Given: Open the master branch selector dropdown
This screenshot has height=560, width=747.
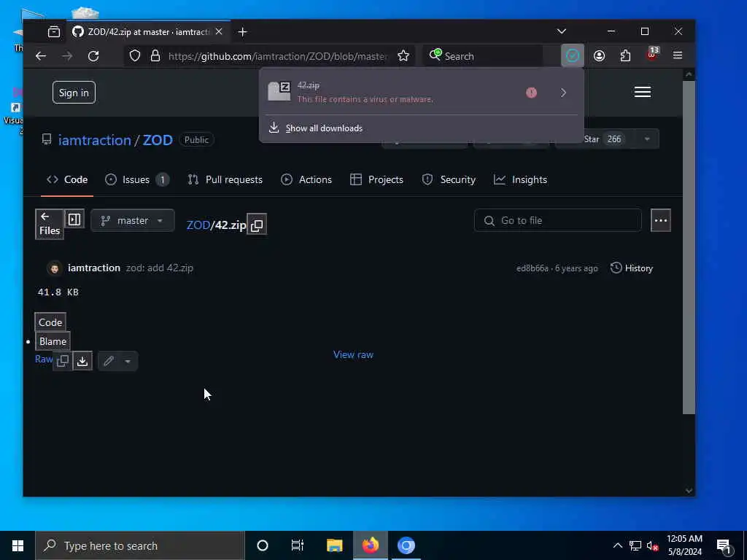Looking at the screenshot, I should click(133, 220).
